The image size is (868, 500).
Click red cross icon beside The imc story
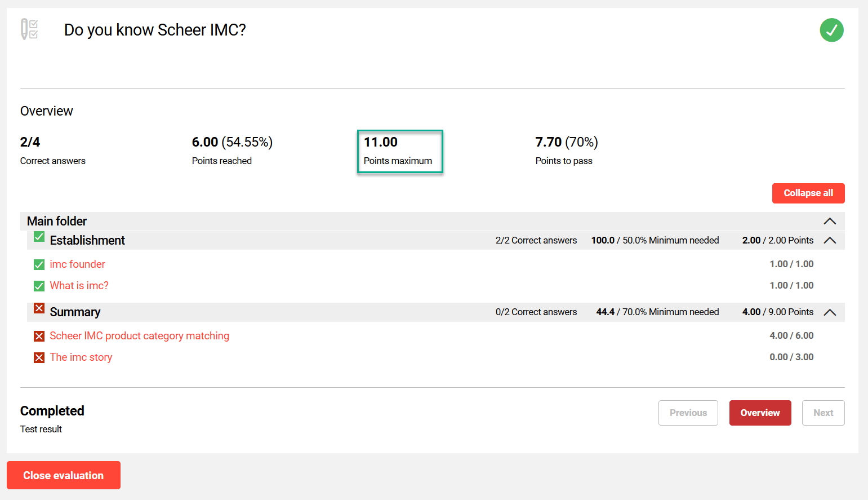coord(39,357)
